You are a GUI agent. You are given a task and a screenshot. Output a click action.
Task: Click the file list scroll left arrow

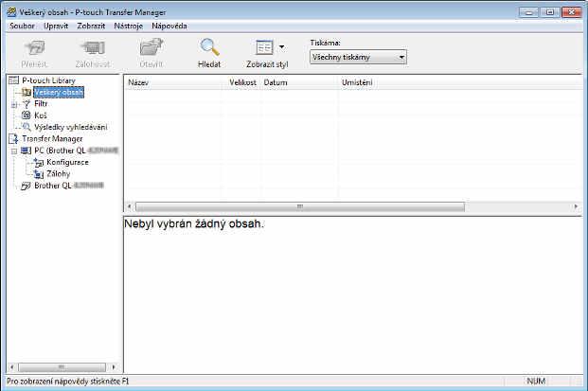(x=130, y=206)
